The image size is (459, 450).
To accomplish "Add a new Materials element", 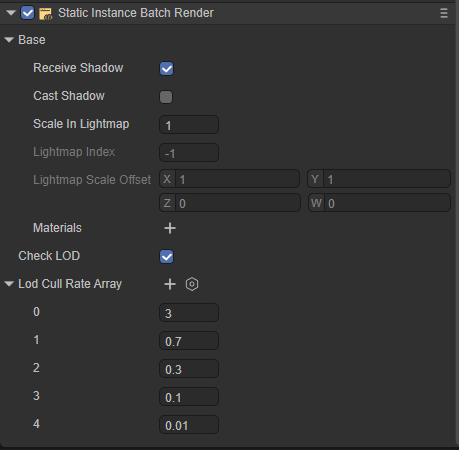I will pyautogui.click(x=170, y=228).
